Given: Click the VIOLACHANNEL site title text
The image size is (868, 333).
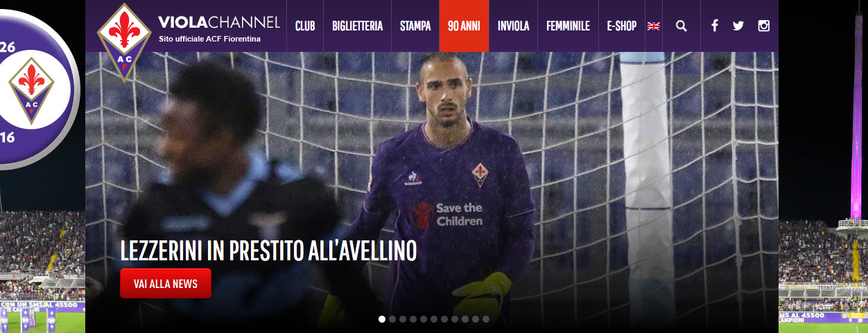Looking at the screenshot, I should click(219, 23).
